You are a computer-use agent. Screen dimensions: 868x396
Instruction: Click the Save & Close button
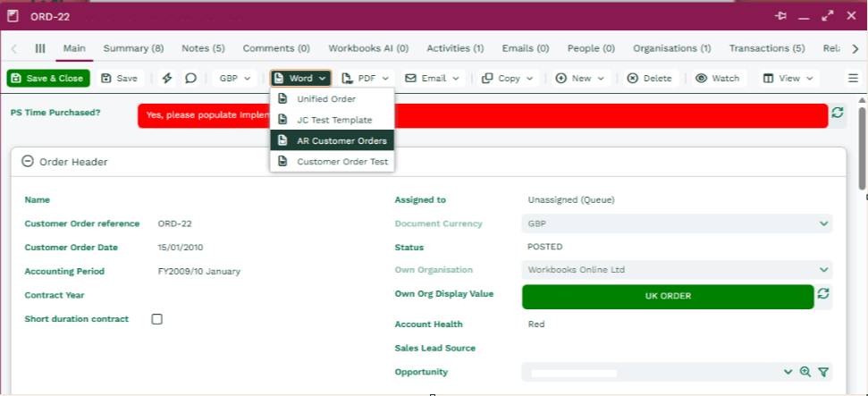pyautogui.click(x=48, y=78)
